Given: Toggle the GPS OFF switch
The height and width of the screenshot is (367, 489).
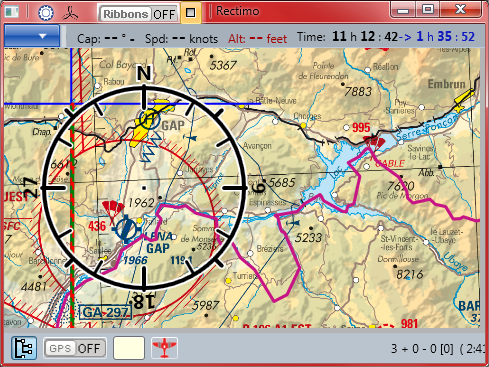Looking at the screenshot, I should 75,348.
